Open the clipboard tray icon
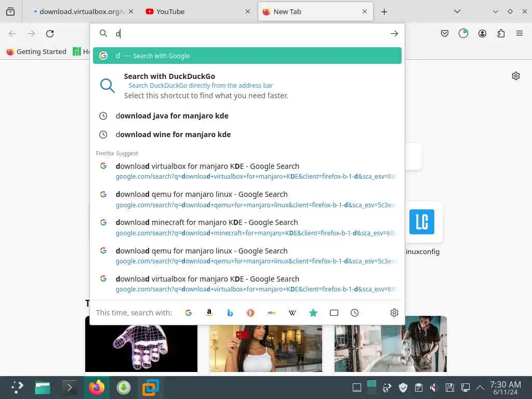This screenshot has width=532, height=399. pyautogui.click(x=419, y=388)
